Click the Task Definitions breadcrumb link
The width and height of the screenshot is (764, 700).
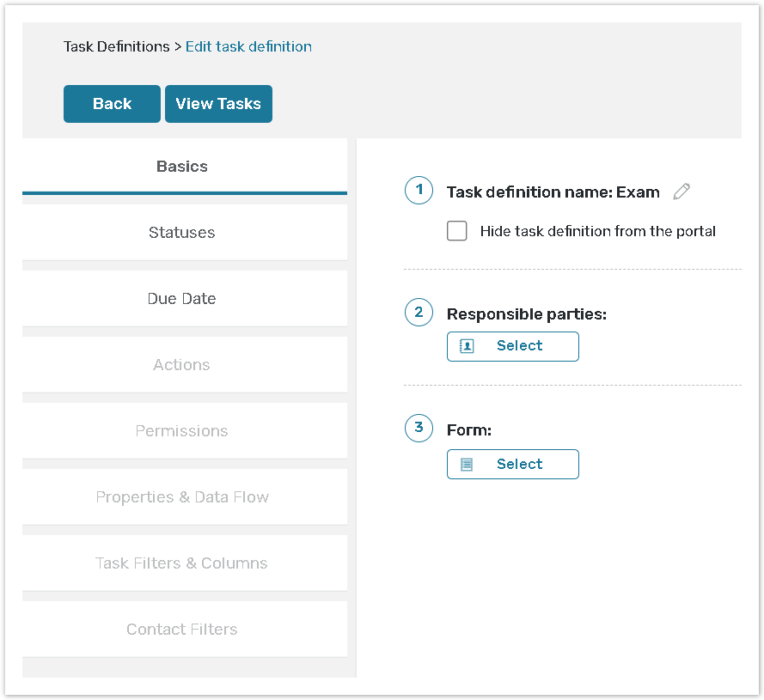click(116, 46)
